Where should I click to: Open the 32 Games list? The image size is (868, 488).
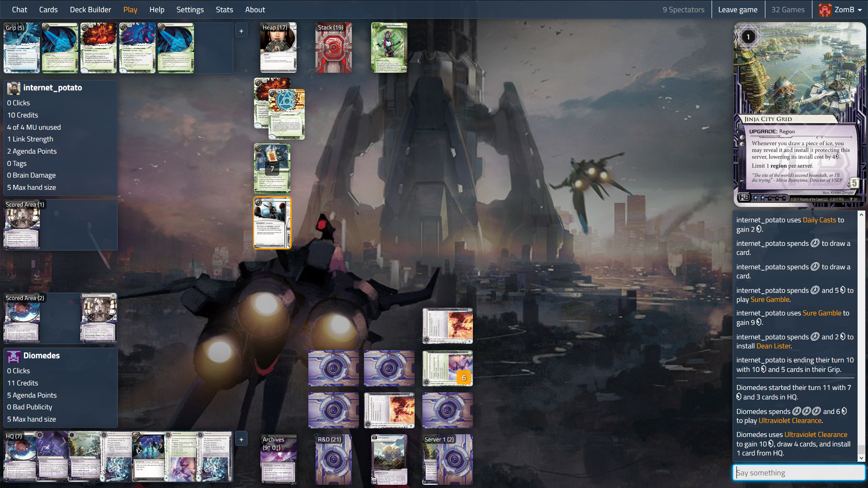tap(788, 9)
